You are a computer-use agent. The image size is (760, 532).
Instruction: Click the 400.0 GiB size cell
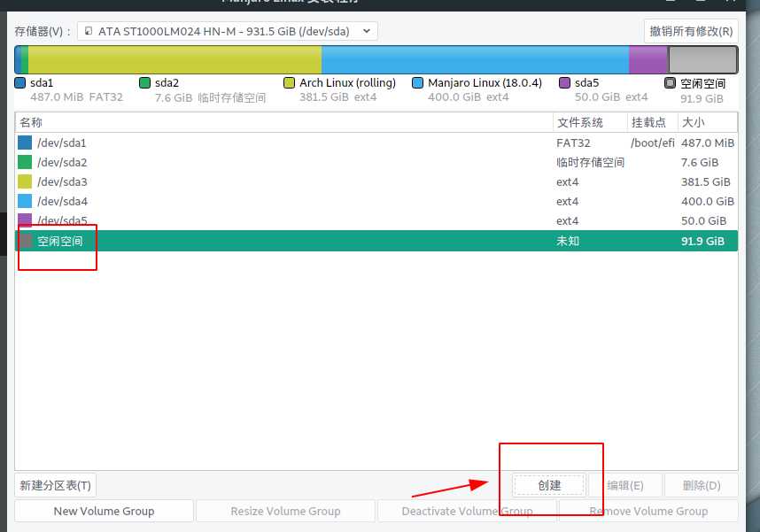[708, 201]
